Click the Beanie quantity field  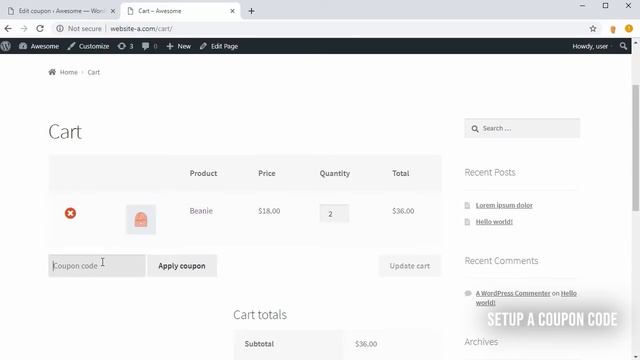coord(334,213)
